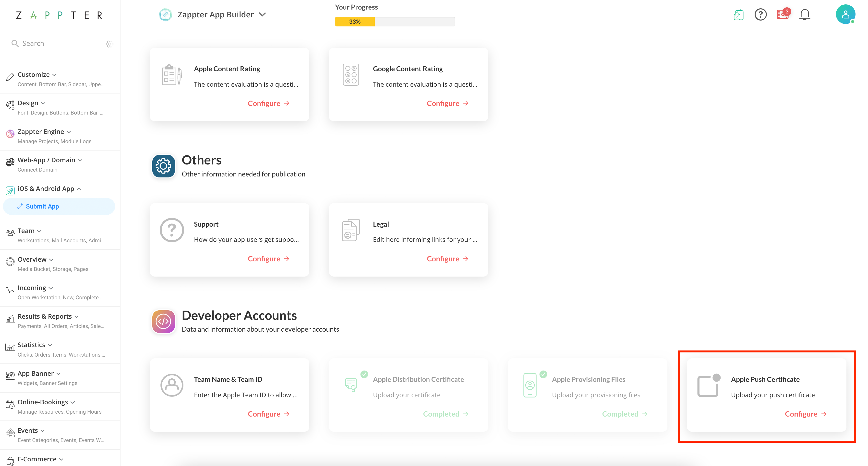This screenshot has width=868, height=466.
Task: Click the sidebar search settings gear
Action: coord(109,44)
